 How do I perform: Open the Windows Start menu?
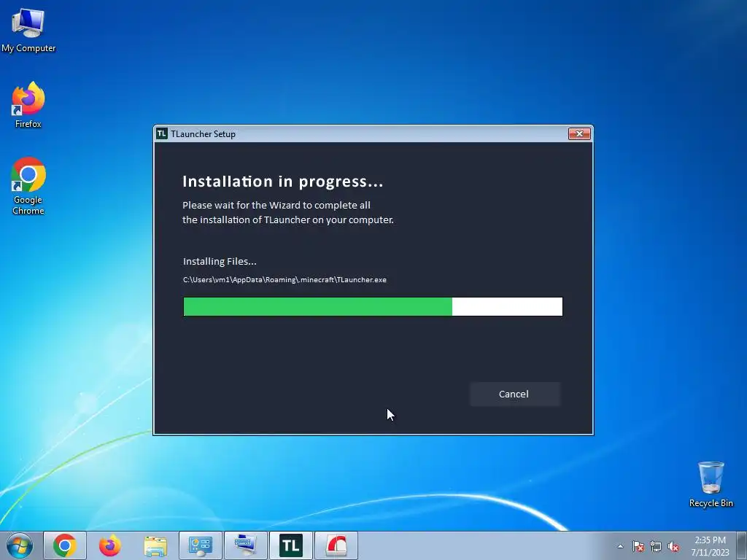[x=20, y=545]
